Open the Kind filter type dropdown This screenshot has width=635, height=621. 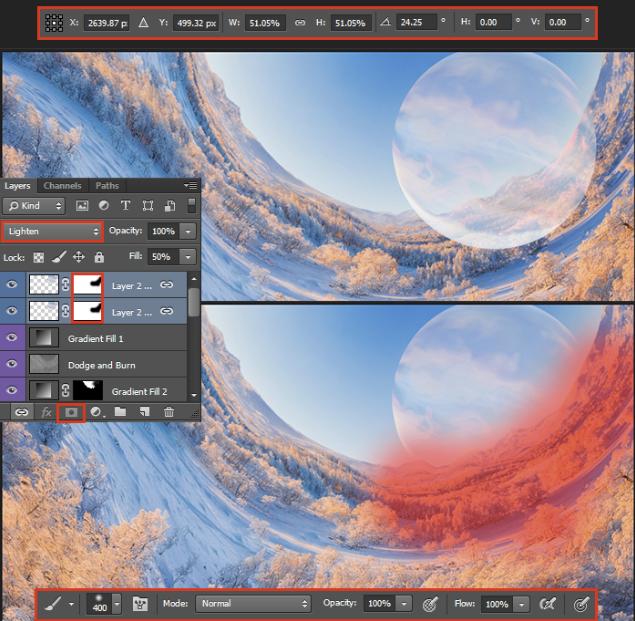[34, 206]
